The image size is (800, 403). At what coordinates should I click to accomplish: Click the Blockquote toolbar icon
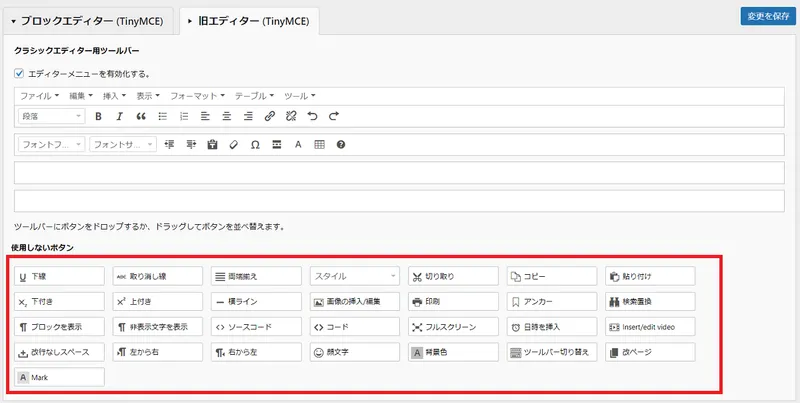click(141, 116)
